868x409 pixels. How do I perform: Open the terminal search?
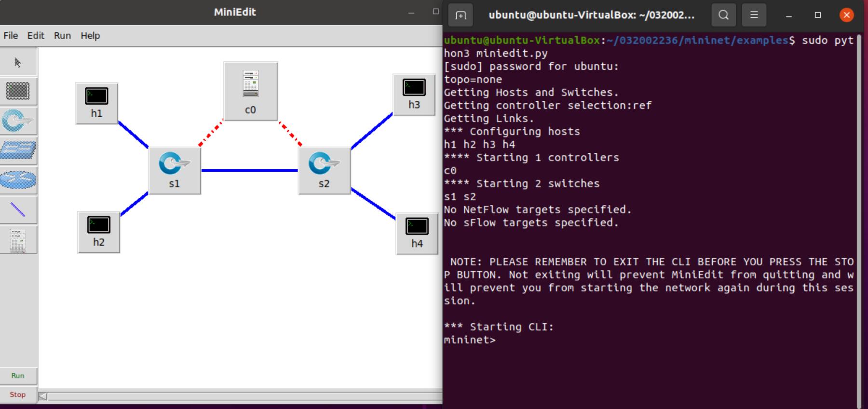723,15
